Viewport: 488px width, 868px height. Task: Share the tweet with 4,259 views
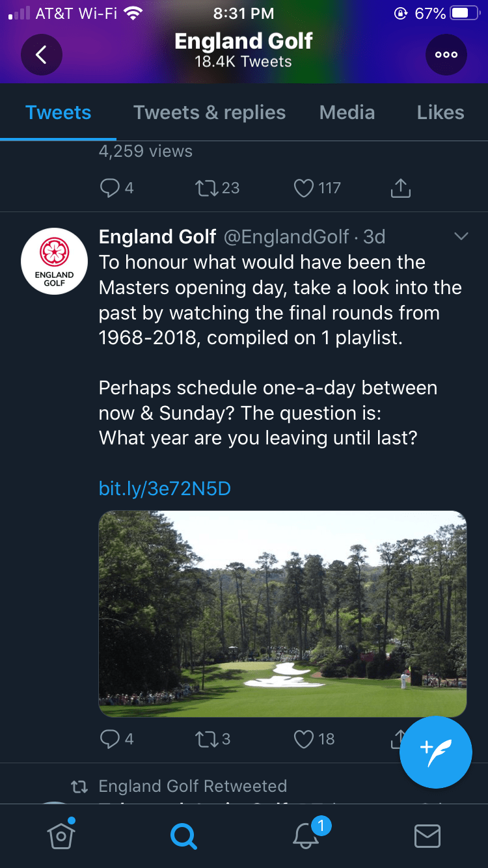click(x=401, y=188)
